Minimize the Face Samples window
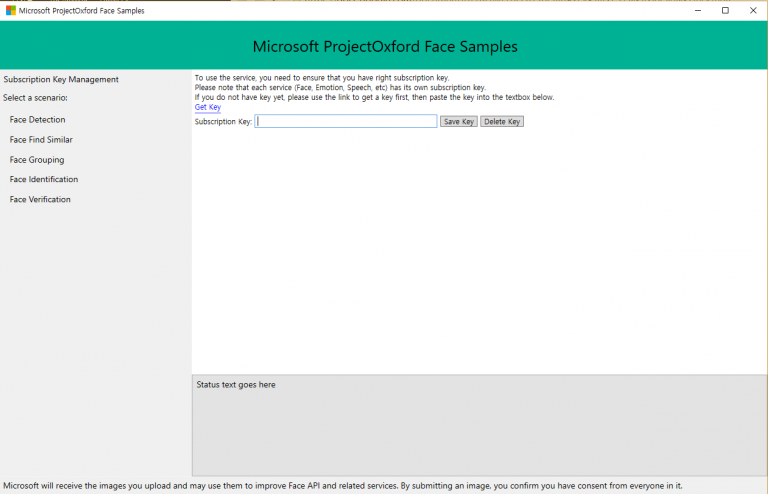Image resolution: width=768 pixels, height=494 pixels. (x=697, y=10)
